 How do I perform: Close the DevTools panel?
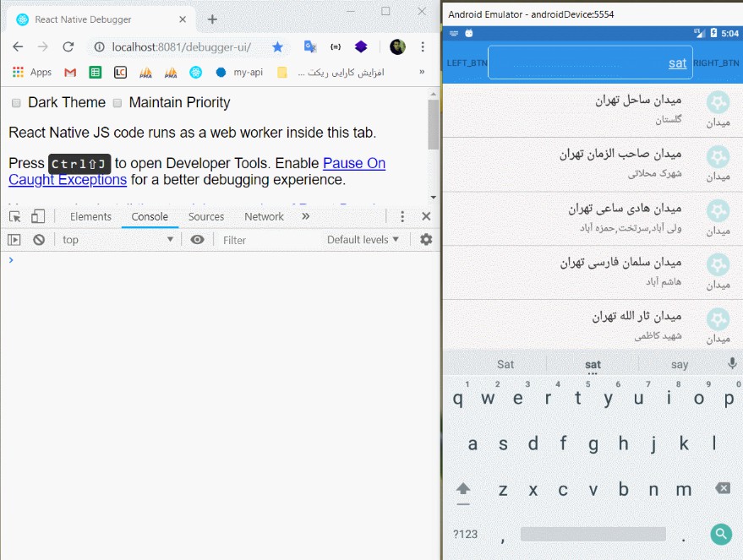pos(426,216)
